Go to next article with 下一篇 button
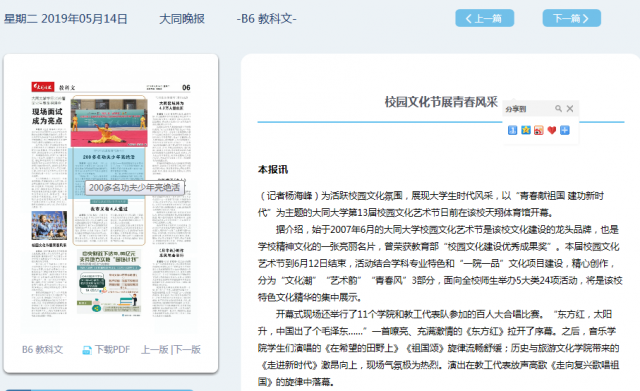 point(571,18)
